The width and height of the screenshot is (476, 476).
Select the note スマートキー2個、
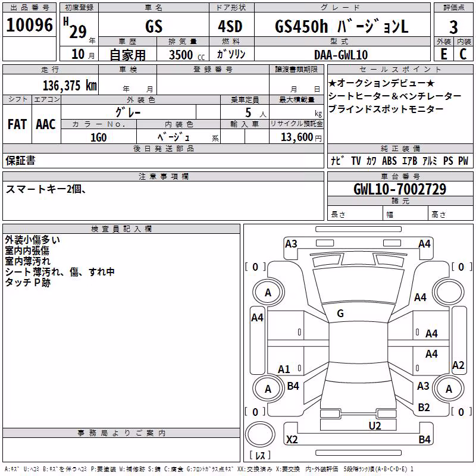pos(46,189)
